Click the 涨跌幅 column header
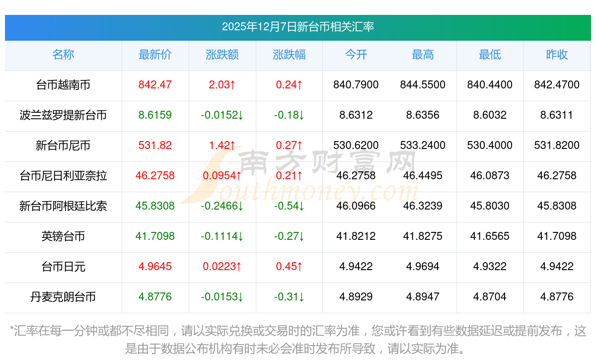The height and width of the screenshot is (364, 596). point(289,55)
